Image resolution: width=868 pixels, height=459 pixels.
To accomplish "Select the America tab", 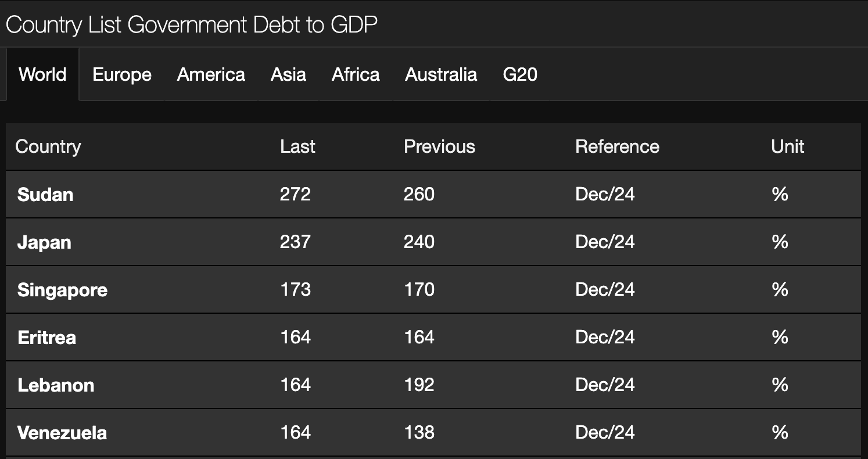I will (211, 74).
